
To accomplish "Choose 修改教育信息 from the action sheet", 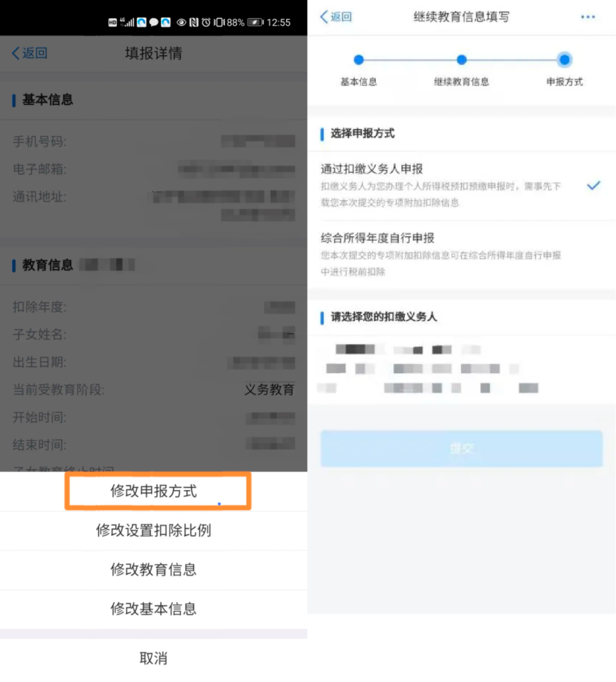I will click(x=153, y=570).
